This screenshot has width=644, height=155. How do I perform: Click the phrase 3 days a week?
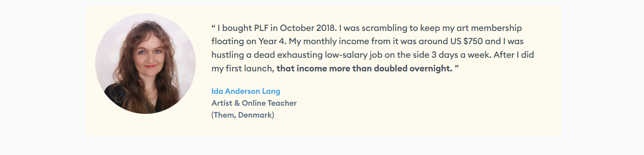pos(461,55)
